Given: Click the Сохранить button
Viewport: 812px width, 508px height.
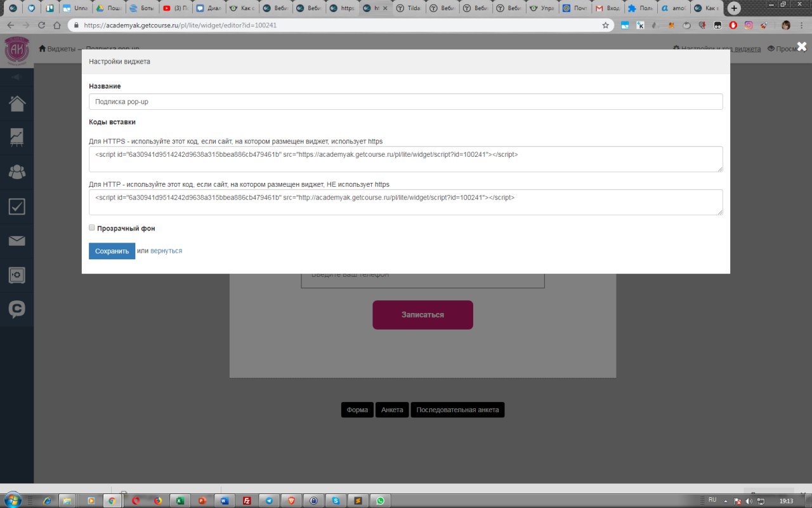Looking at the screenshot, I should pyautogui.click(x=112, y=251).
